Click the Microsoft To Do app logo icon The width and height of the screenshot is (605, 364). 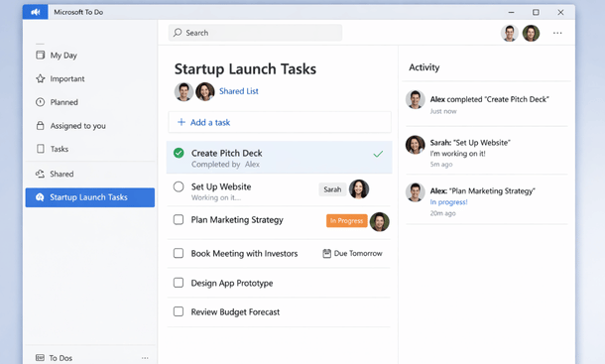(x=35, y=12)
